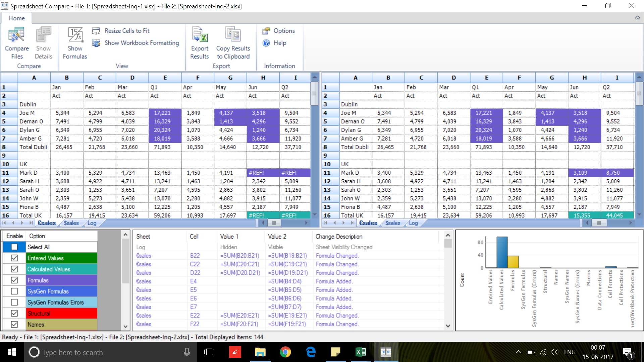Show hidden system tray icons
644x362 pixels.
pyautogui.click(x=518, y=352)
